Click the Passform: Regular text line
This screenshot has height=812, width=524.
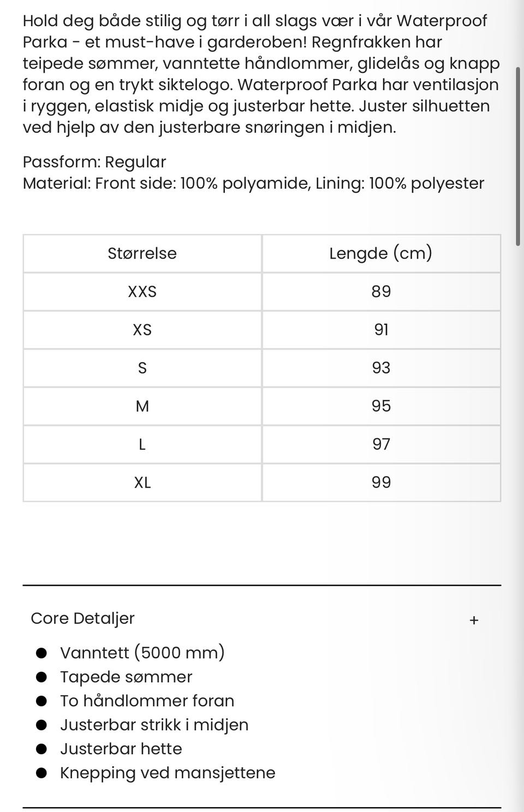coord(94,162)
